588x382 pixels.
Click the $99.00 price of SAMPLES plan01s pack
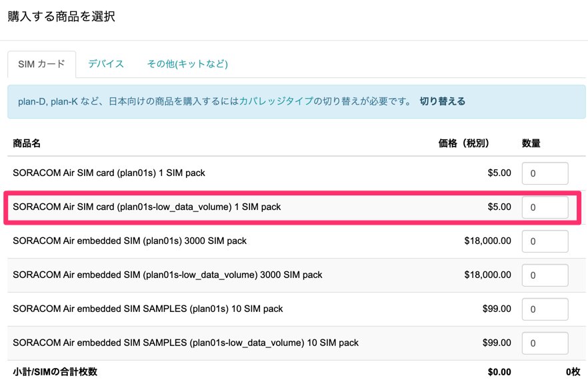[x=497, y=309]
